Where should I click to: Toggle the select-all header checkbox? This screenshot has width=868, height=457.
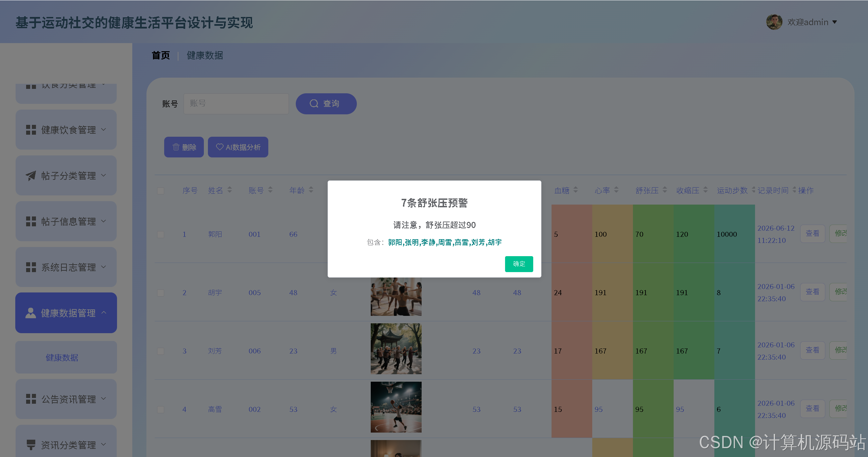click(x=161, y=191)
